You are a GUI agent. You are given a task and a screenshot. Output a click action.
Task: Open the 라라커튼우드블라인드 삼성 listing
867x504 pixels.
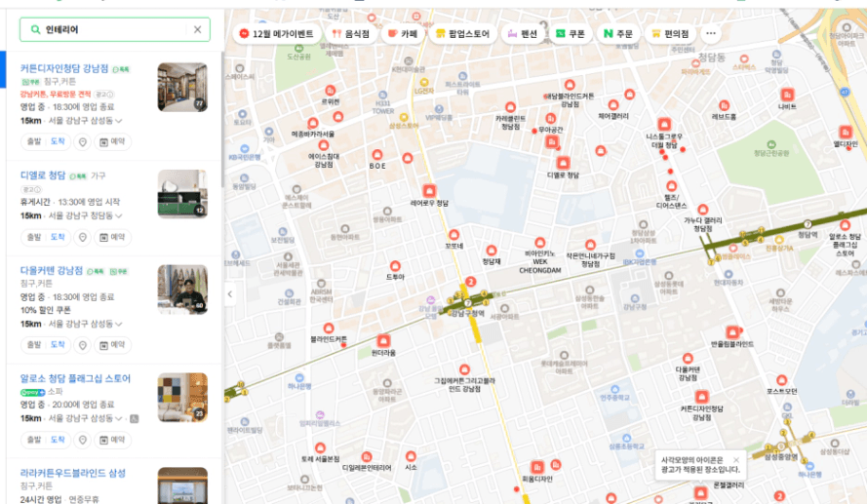click(x=73, y=473)
